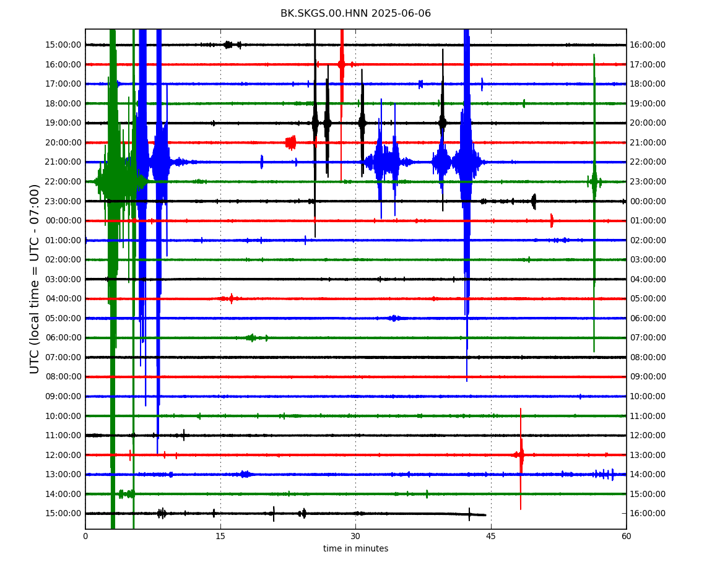
Task: Click the right local-time label 11:00:00
Action: [648, 416]
